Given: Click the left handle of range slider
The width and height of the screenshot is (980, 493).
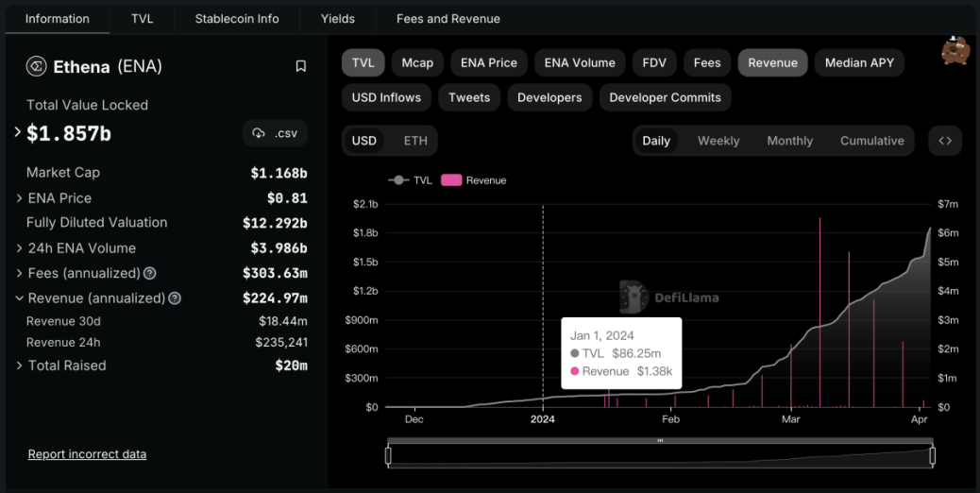Looking at the screenshot, I should pyautogui.click(x=388, y=455).
